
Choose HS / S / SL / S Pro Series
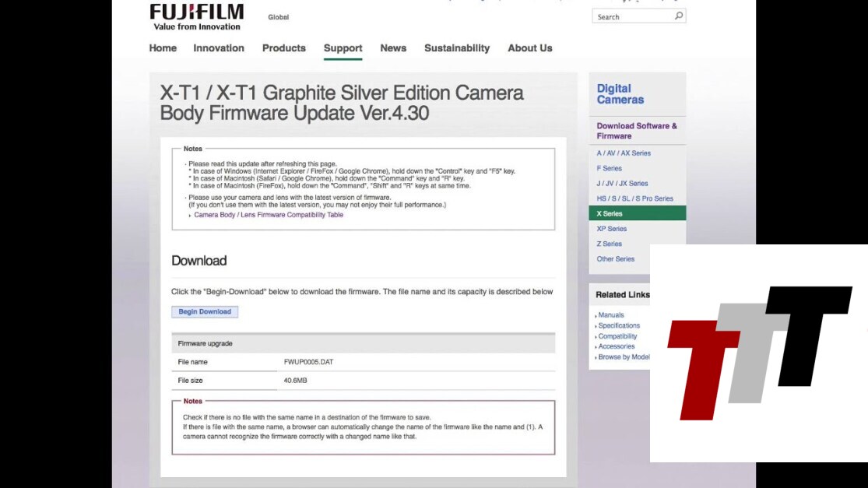tap(634, 198)
